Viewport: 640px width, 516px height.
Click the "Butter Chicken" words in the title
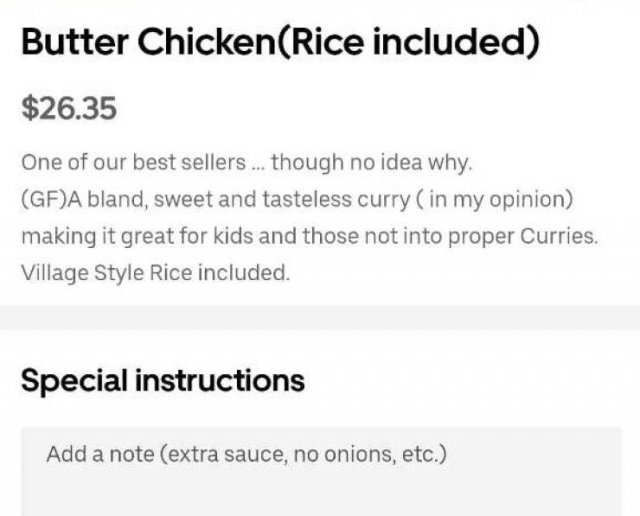pyautogui.click(x=151, y=44)
